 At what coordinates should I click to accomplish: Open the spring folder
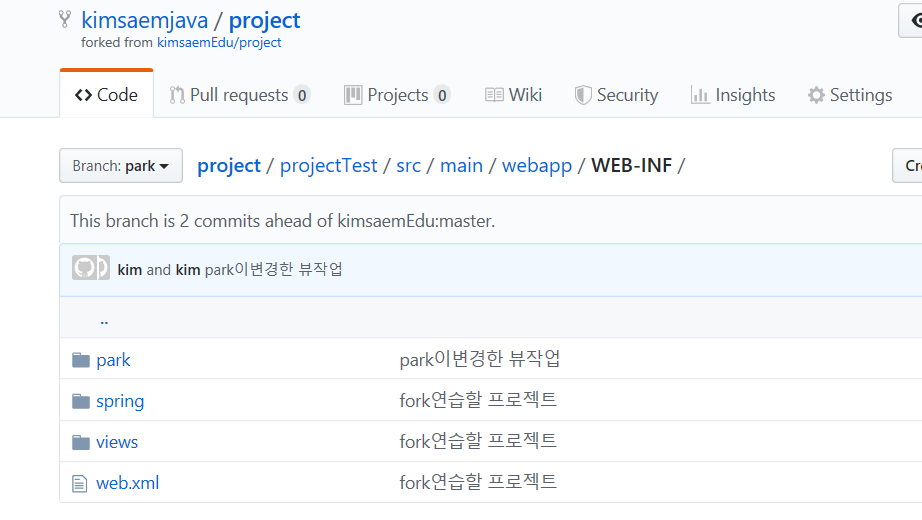120,401
